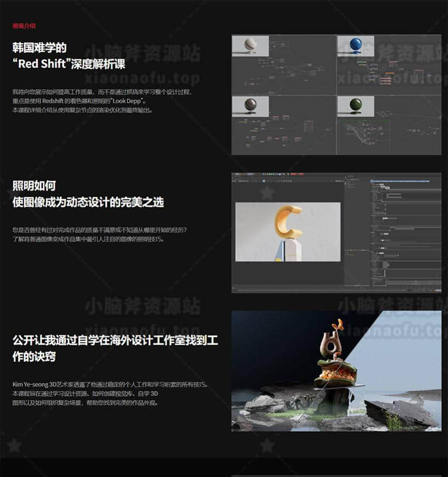The width and height of the screenshot is (448, 477).
Task: Click the blue sphere material preview
Action: point(356,46)
